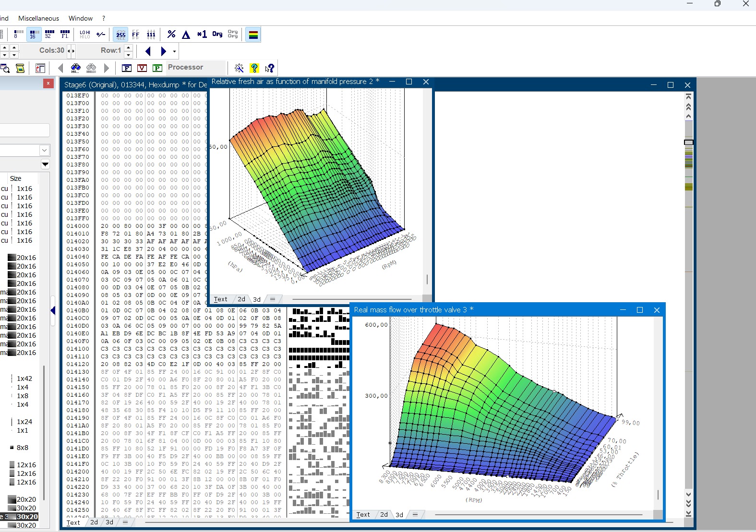756x532 pixels.
Task: Switch Hexdump window to 3d tab
Action: pyautogui.click(x=109, y=522)
